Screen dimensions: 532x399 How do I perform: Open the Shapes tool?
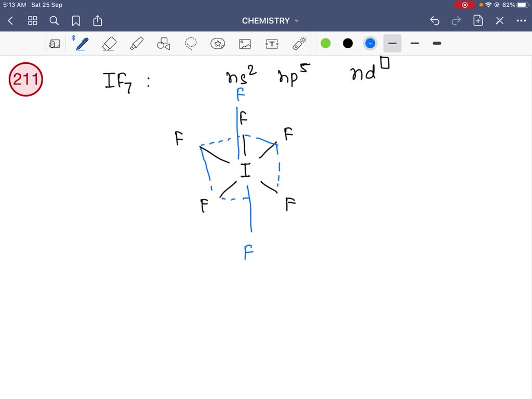(163, 44)
